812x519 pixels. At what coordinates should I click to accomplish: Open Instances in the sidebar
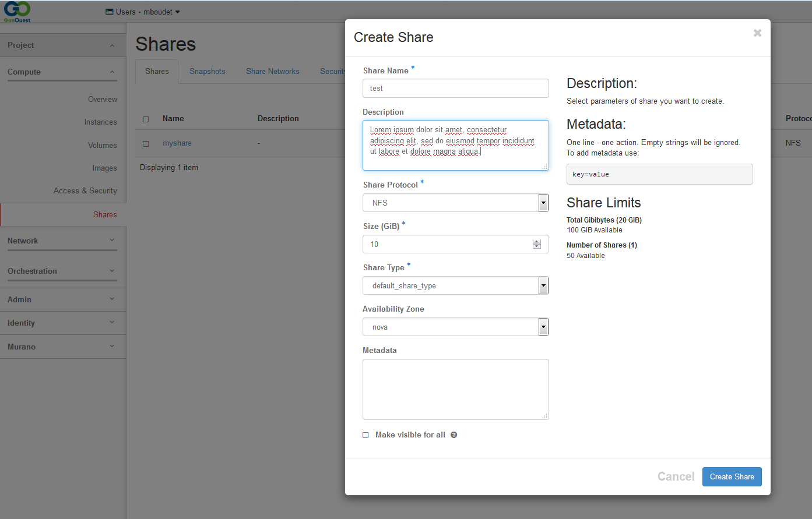pyautogui.click(x=100, y=122)
